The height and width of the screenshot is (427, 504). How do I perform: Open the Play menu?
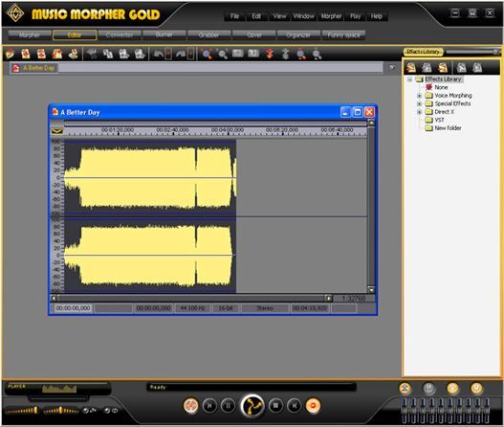tap(356, 16)
